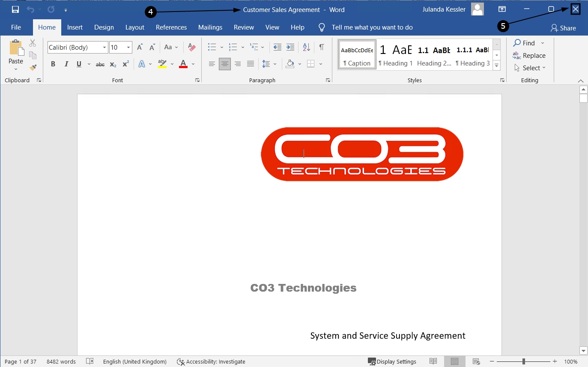Share the document
This screenshot has width=588, height=367.
pyautogui.click(x=563, y=28)
